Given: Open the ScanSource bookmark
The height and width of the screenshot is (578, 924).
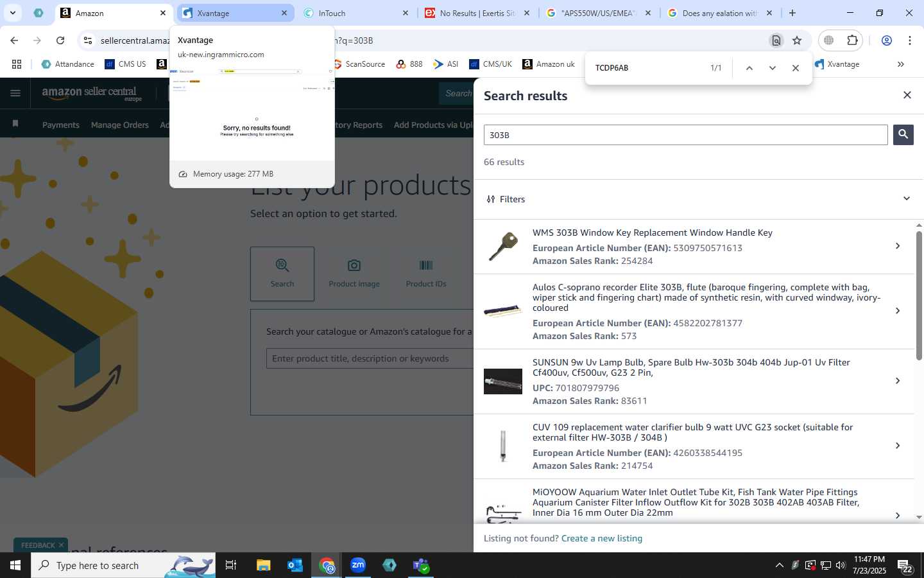Looking at the screenshot, I should tap(359, 64).
